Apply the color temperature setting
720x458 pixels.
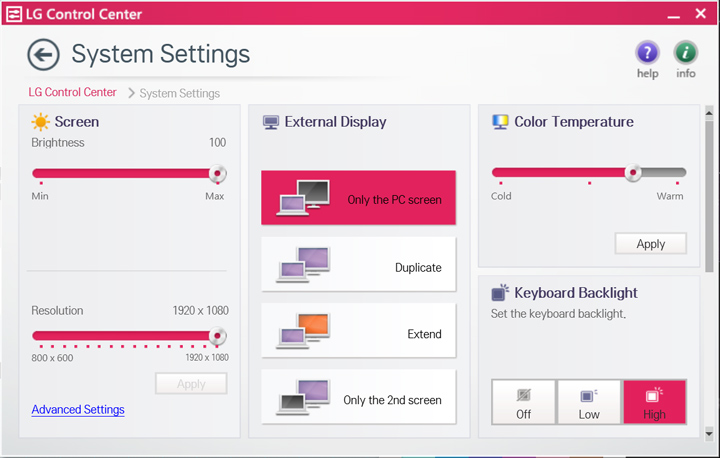pos(651,243)
